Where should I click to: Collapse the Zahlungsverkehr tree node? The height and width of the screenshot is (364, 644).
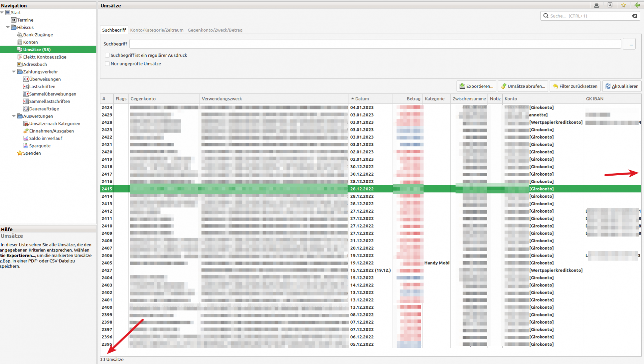[14, 72]
